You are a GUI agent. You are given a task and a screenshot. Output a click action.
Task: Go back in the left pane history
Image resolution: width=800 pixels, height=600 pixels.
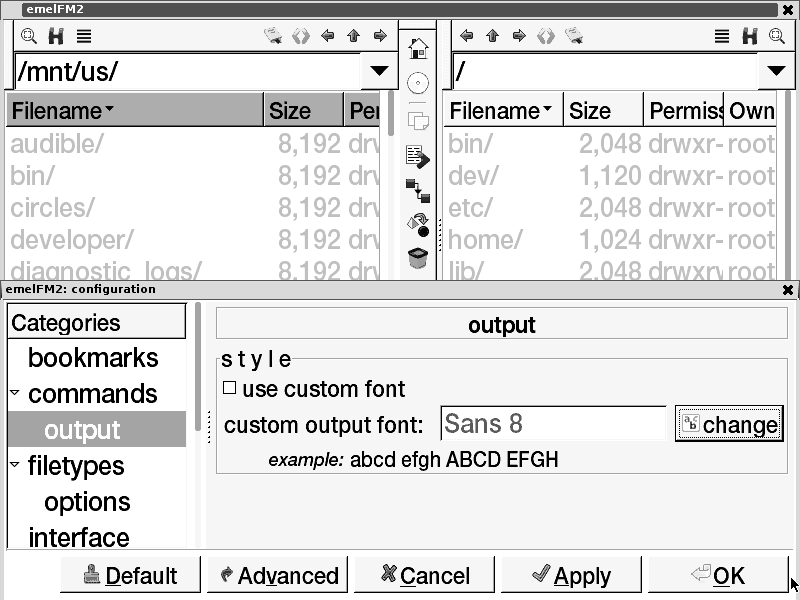327,36
